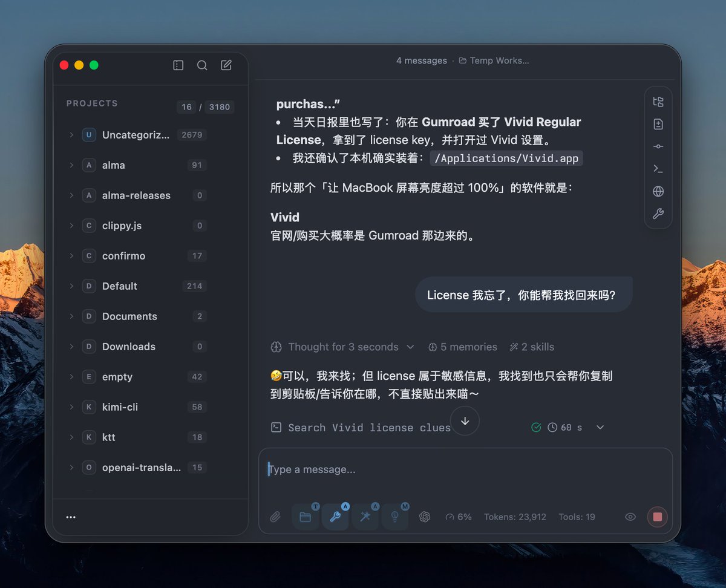
Task: Focus the Type a message input
Action: point(465,469)
